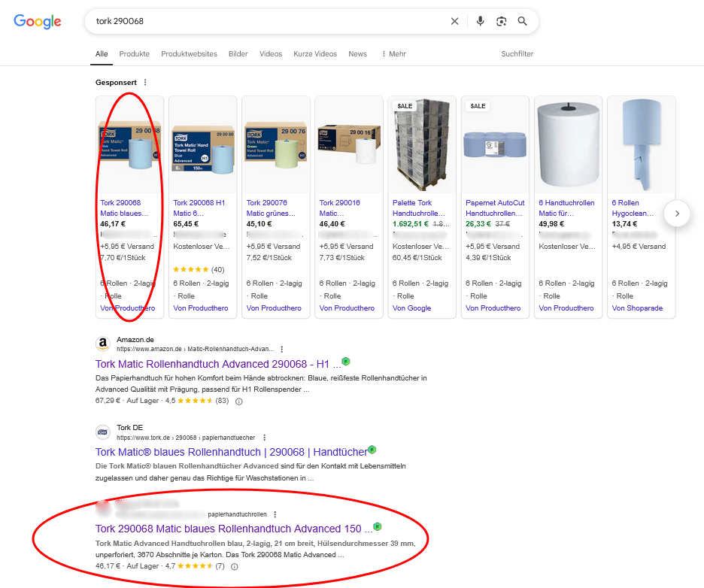Open the result 'Tork 290068 Matic blaues Rollenhandtuch Advanced 150'

tap(234, 529)
